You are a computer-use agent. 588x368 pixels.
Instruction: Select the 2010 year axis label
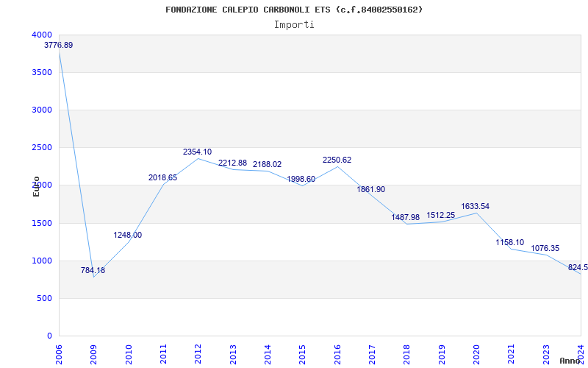coord(128,355)
